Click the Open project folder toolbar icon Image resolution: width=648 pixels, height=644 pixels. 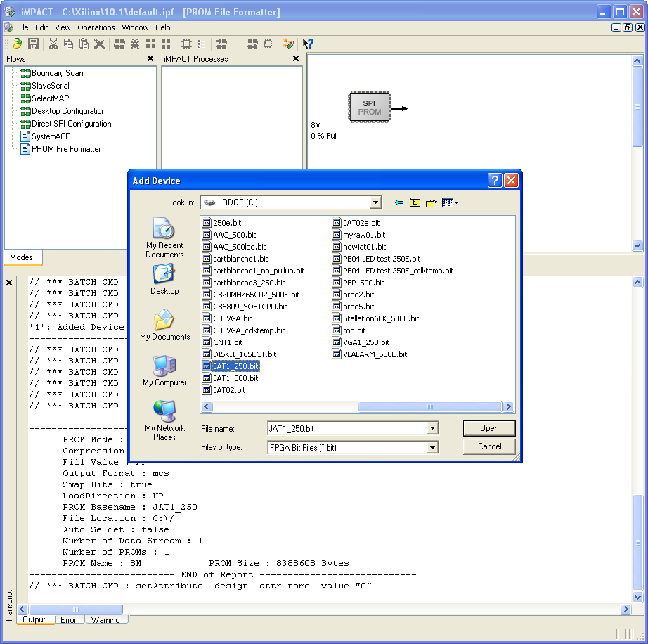point(18,44)
